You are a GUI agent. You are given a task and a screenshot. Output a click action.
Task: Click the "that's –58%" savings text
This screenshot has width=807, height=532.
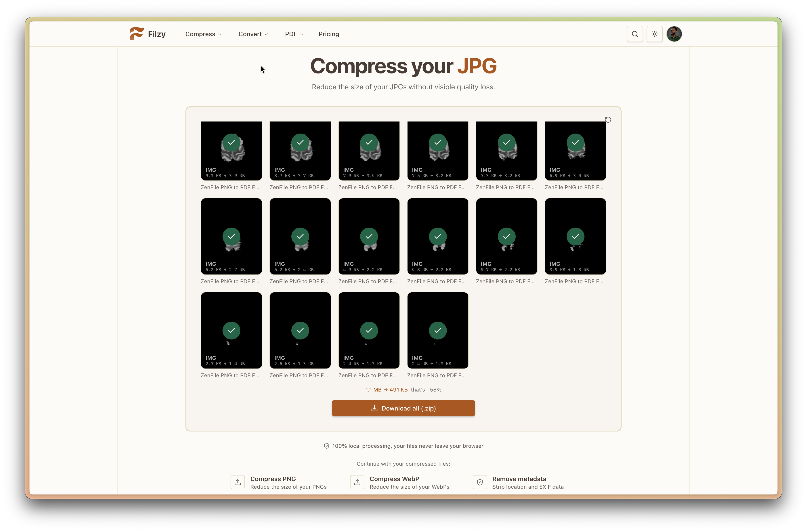[426, 390]
